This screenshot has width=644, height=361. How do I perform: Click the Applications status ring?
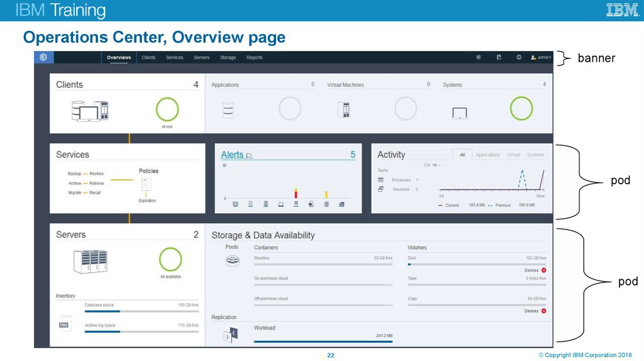[290, 108]
